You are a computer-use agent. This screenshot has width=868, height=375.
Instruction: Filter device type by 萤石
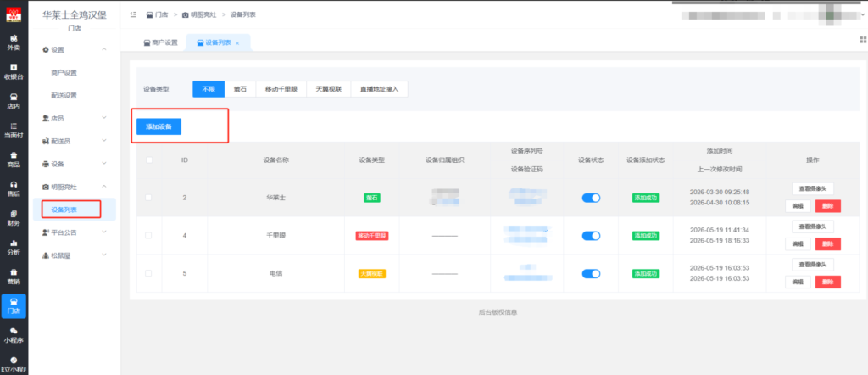[x=240, y=89]
